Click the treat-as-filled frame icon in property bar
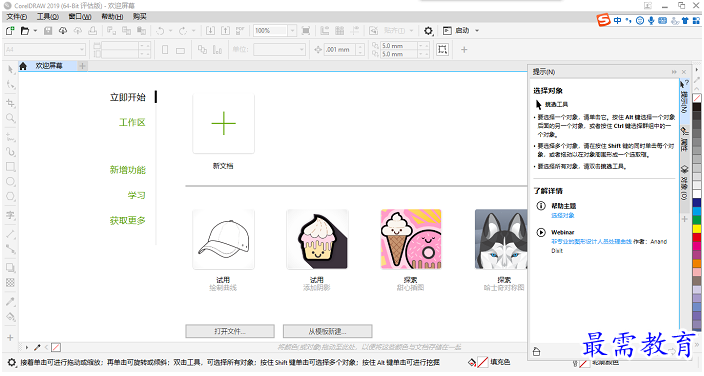The width and height of the screenshot is (704, 376). (442, 49)
